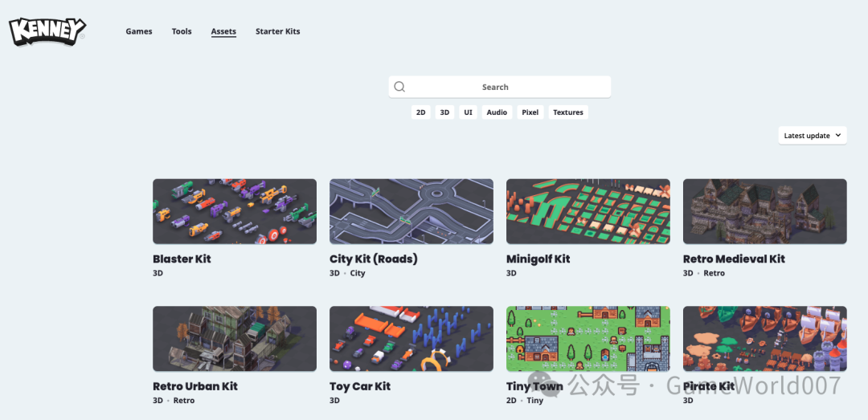Click the 3D tag under Toy Car Kit
Viewport: 868px width, 420px height.
[334, 401]
